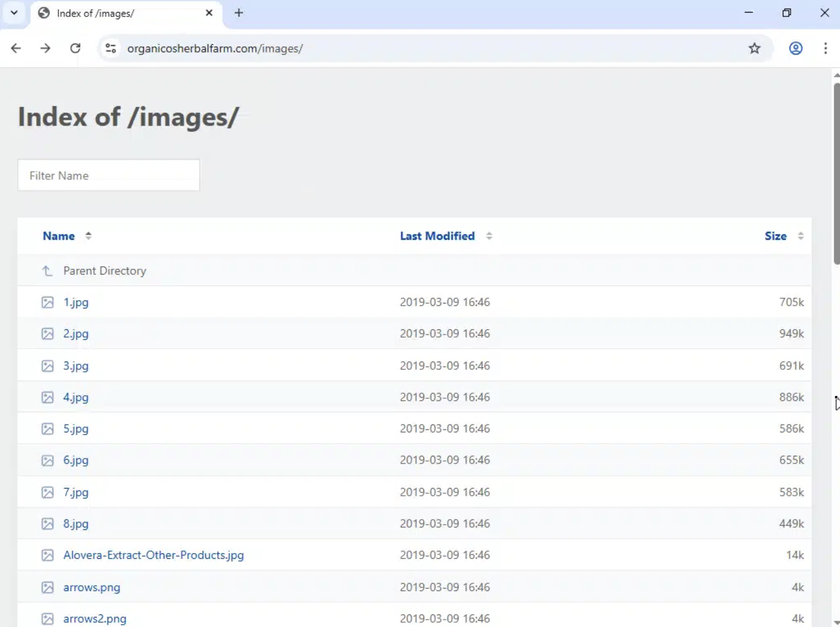The height and width of the screenshot is (627, 840).
Task: Open the 2.jpg file link
Action: pyautogui.click(x=76, y=334)
